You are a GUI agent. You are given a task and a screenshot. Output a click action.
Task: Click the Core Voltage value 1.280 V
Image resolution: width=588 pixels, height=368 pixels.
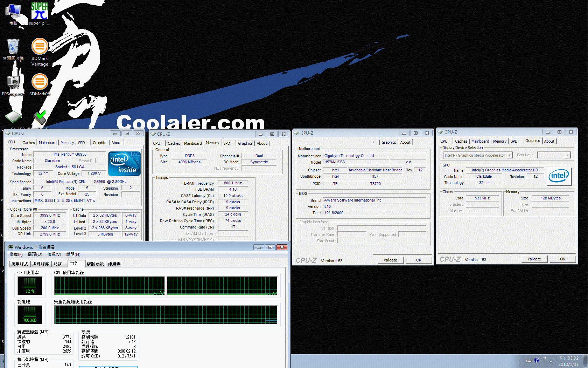click(x=94, y=173)
